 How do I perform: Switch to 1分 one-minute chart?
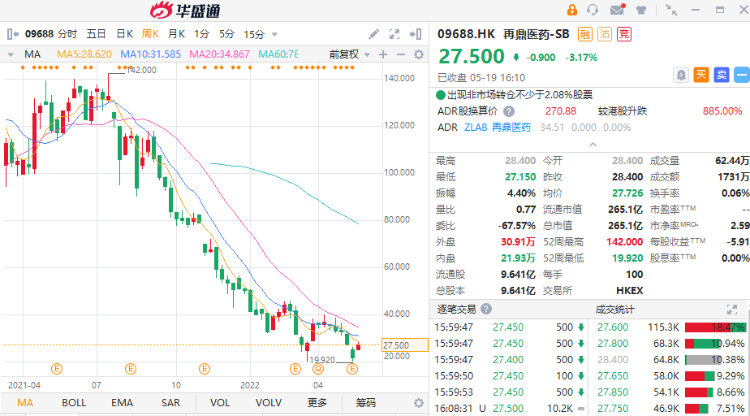(x=202, y=34)
